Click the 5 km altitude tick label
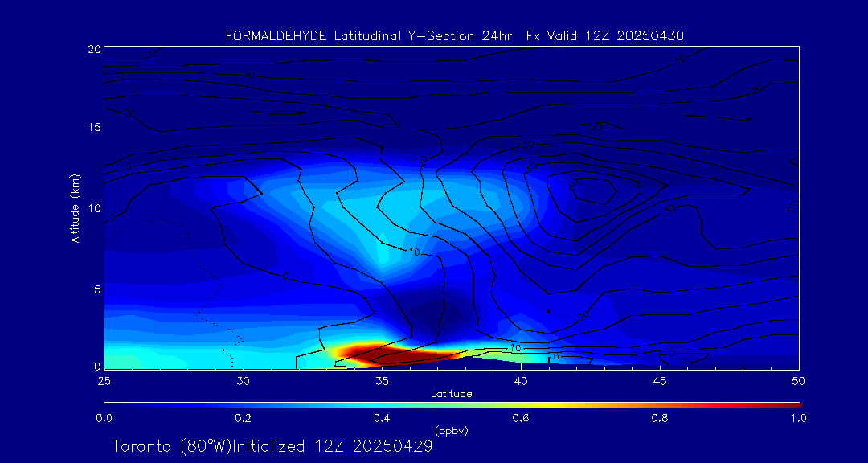 click(x=96, y=289)
